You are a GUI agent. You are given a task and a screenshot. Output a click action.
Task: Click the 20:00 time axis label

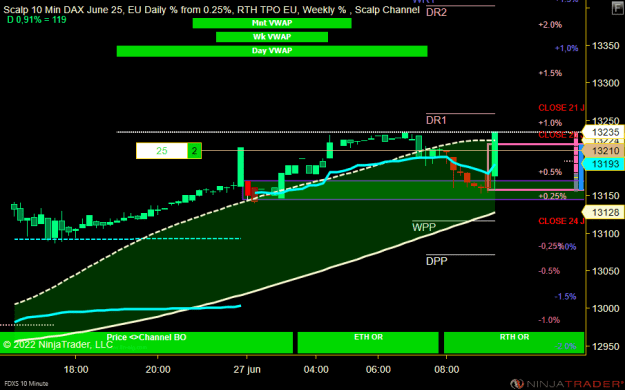158,370
